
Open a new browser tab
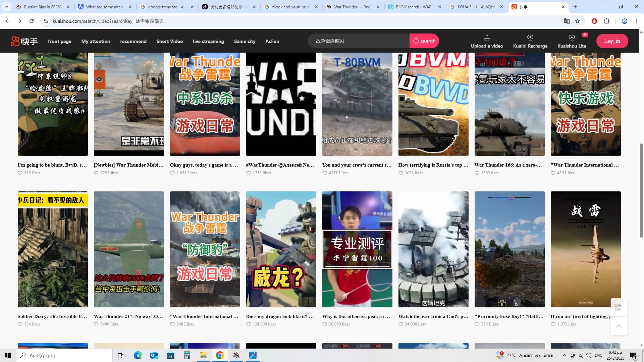tap(575, 7)
